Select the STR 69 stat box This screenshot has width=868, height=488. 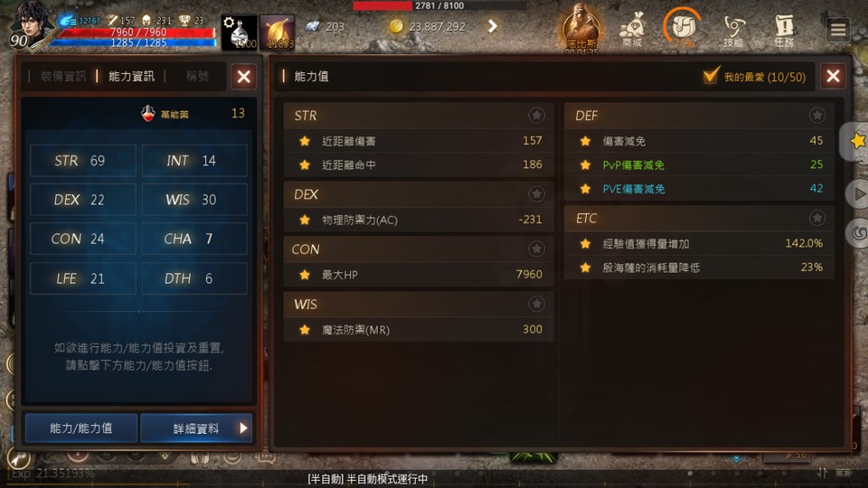tap(83, 161)
